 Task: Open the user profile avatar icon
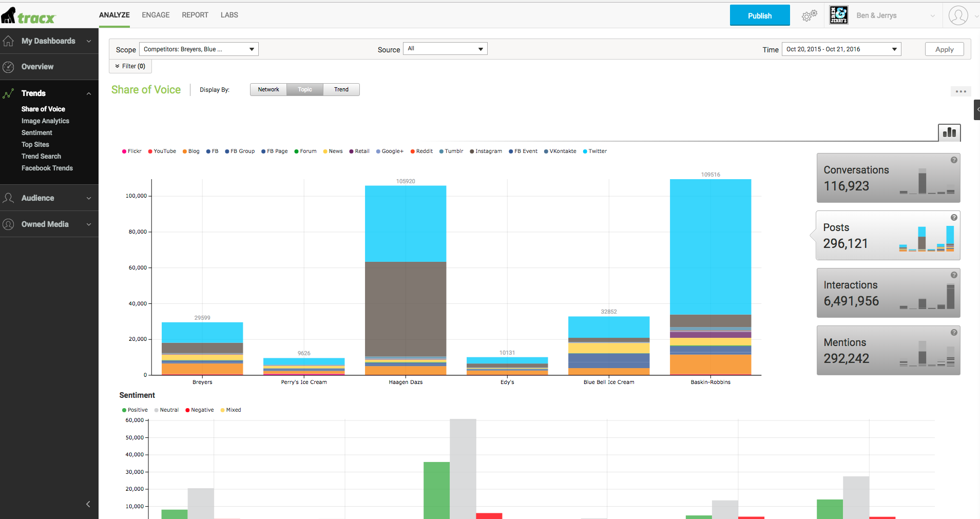tap(958, 15)
